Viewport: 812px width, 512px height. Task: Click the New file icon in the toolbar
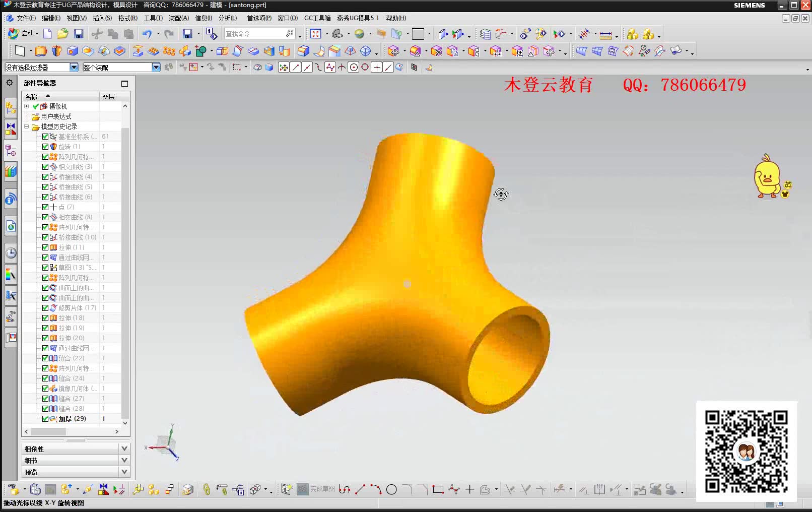pos(47,34)
